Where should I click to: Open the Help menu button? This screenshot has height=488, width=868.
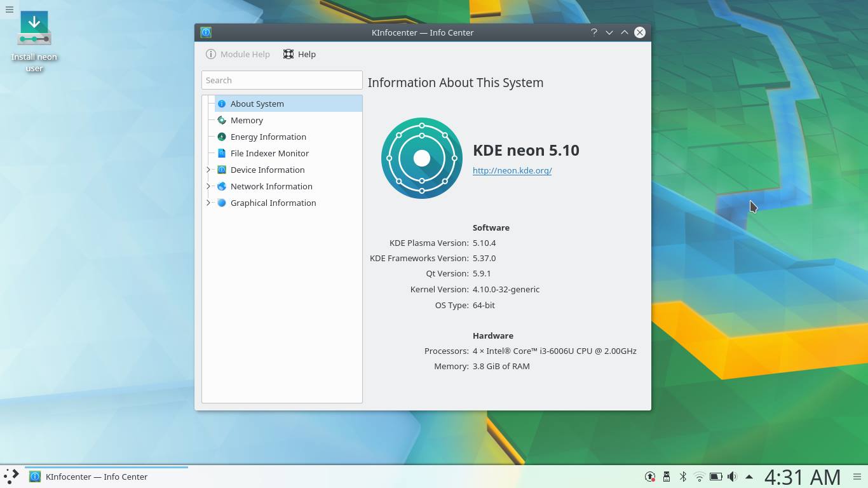[299, 54]
